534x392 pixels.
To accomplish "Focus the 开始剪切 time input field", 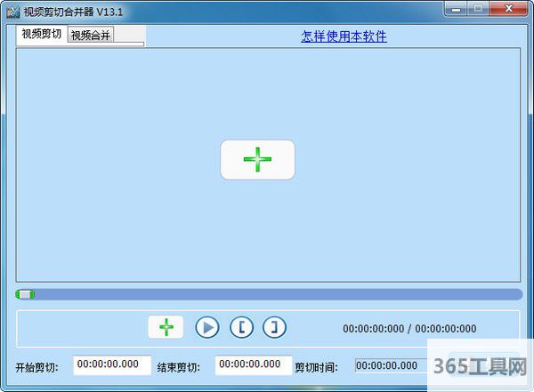I will coord(112,364).
